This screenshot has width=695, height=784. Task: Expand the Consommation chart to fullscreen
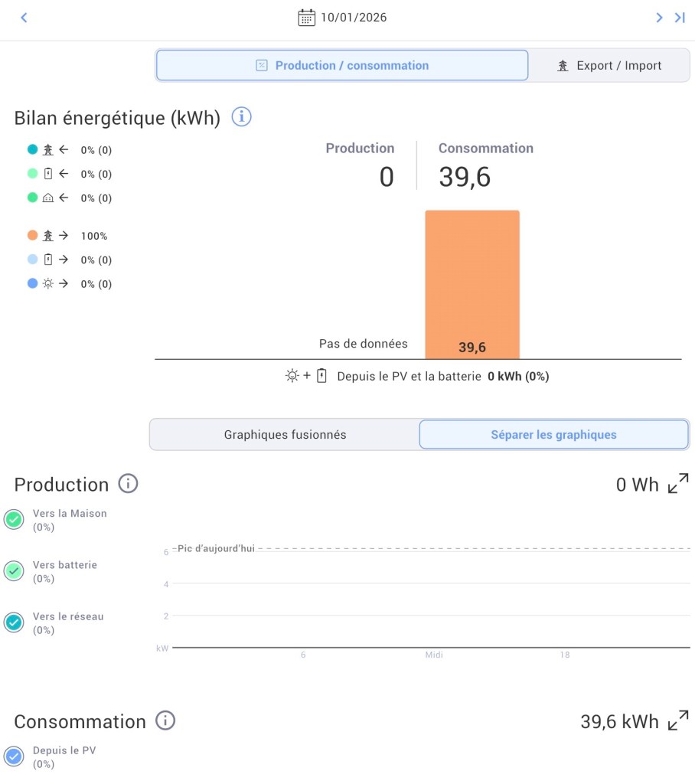pyautogui.click(x=678, y=720)
